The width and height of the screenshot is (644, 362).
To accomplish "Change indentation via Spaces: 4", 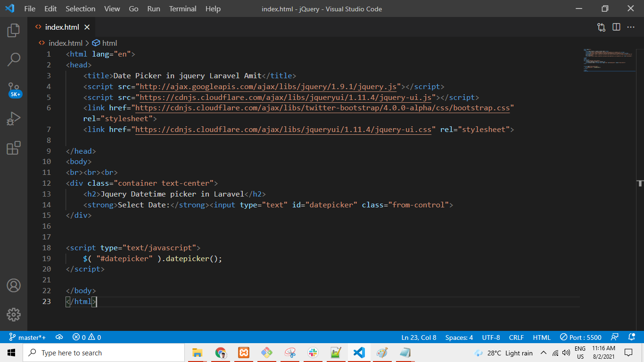I will point(459,337).
